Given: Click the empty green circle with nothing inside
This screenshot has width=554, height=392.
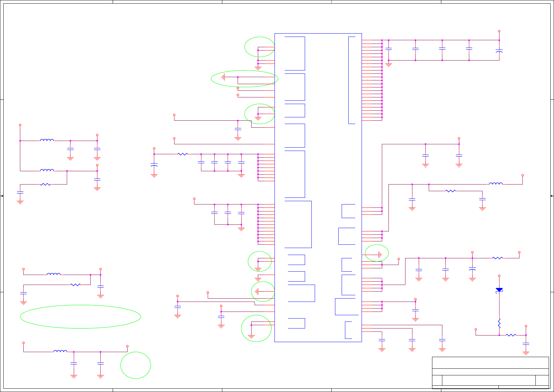Looking at the screenshot, I should click(136, 365).
